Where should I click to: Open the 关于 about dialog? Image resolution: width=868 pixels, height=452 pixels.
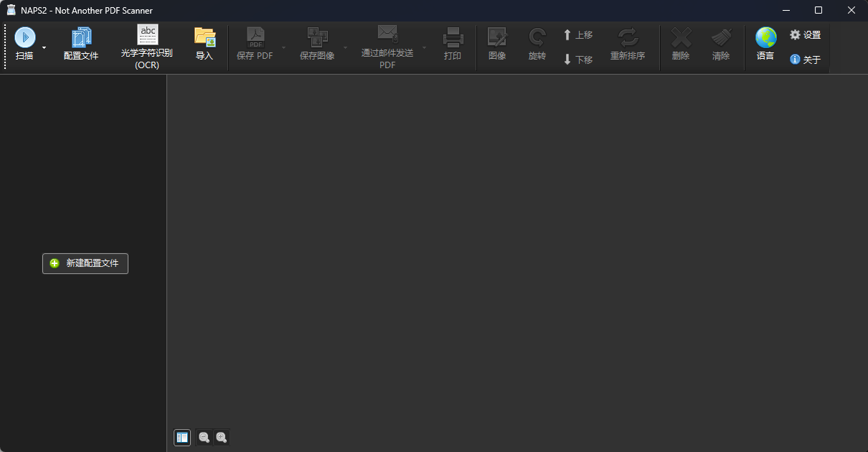(805, 60)
